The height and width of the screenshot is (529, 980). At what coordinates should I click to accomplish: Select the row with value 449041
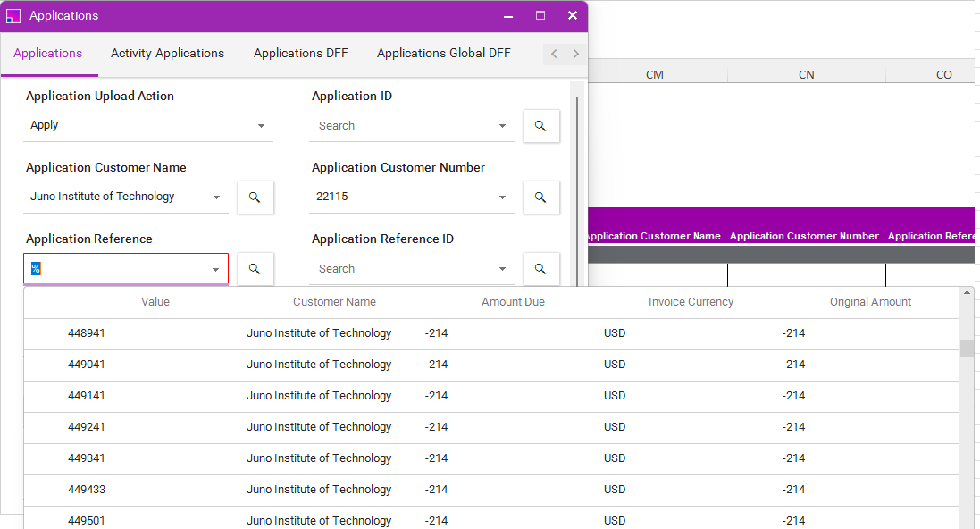pyautogui.click(x=492, y=365)
